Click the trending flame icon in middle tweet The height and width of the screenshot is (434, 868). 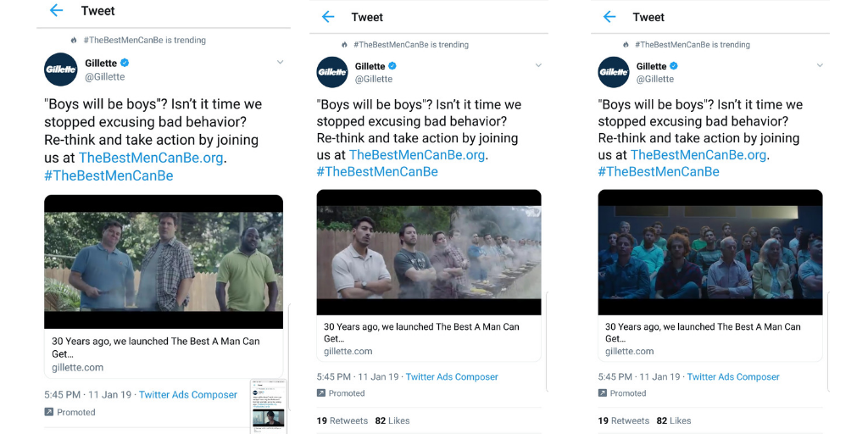click(x=344, y=44)
